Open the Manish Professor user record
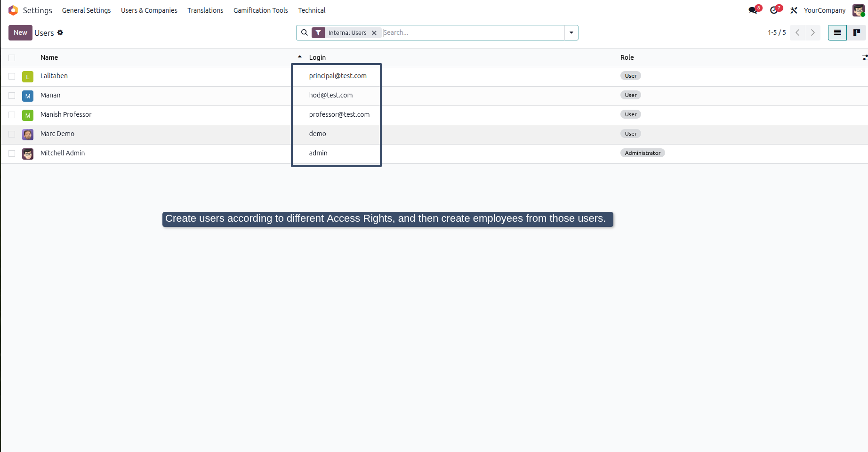This screenshot has width=868, height=452. click(x=66, y=114)
